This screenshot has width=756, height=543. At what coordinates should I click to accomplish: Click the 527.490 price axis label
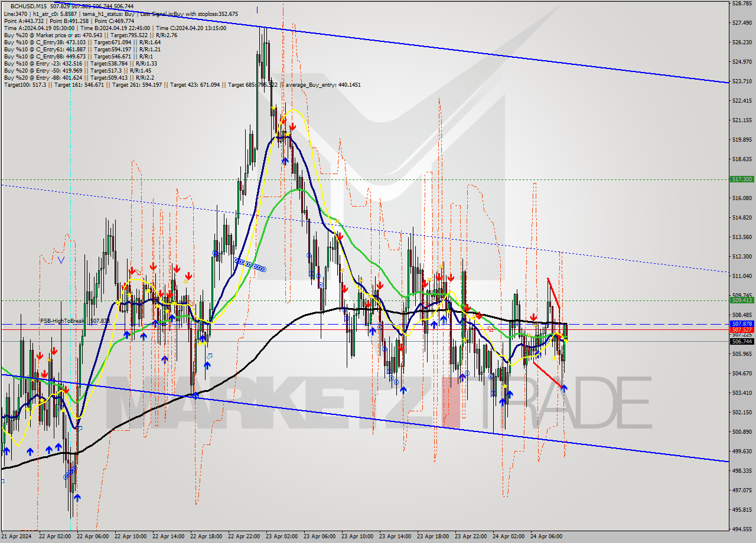click(x=741, y=23)
